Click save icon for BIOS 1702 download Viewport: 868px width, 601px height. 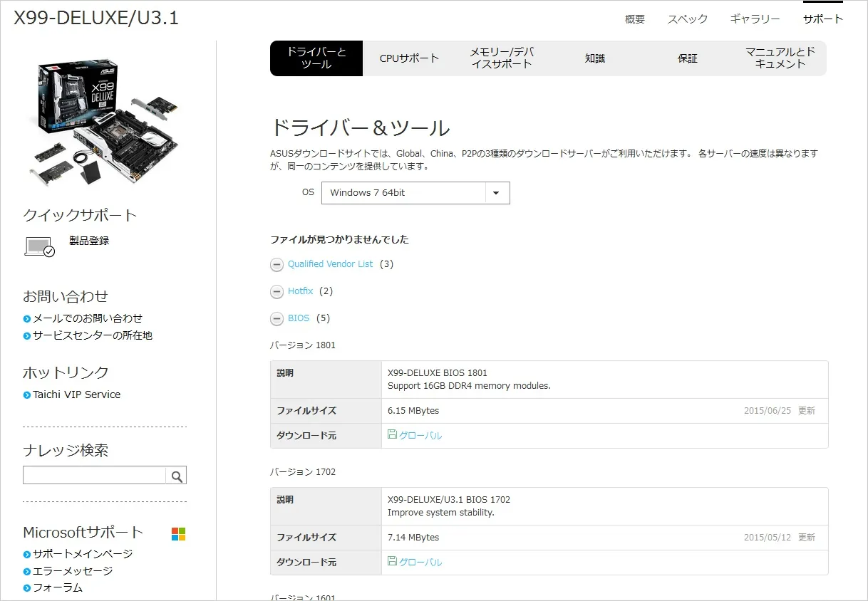click(x=392, y=561)
